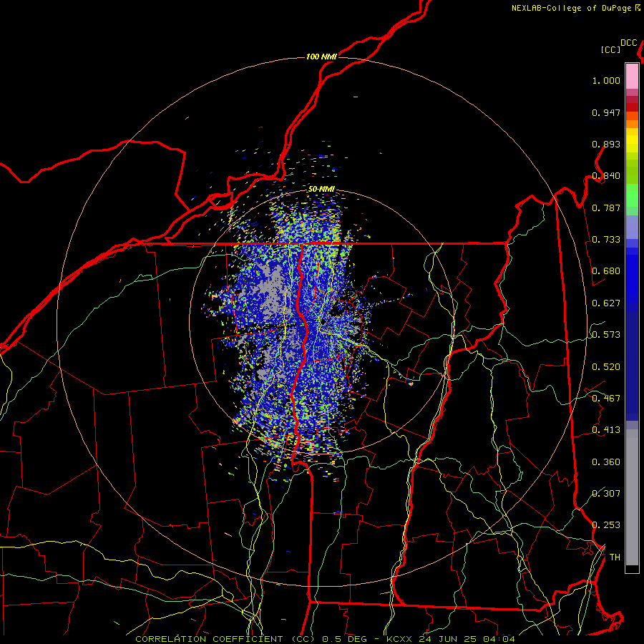Select the 0.627 legend value
The width and height of the screenshot is (644, 644).
pos(606,303)
